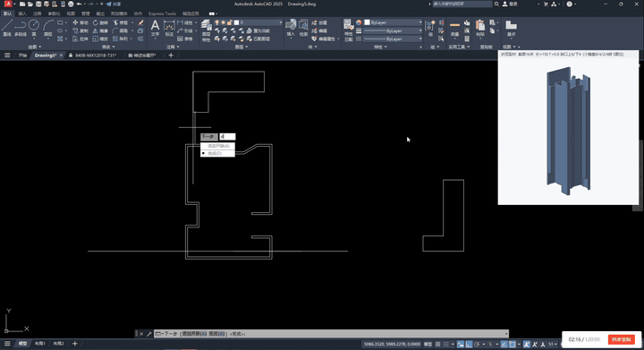
Task: Toggle the drawing grid display button
Action: point(437,345)
